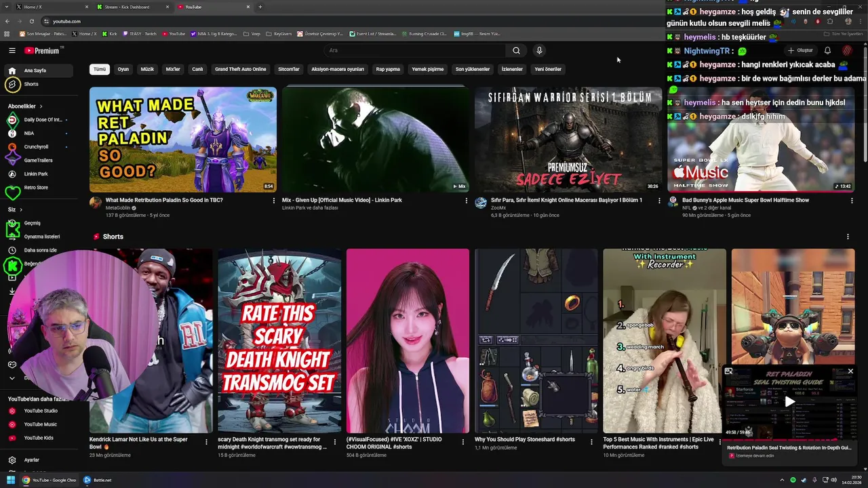Go back with the browser back arrow
Viewport: 868px width, 488px height.
8,21
